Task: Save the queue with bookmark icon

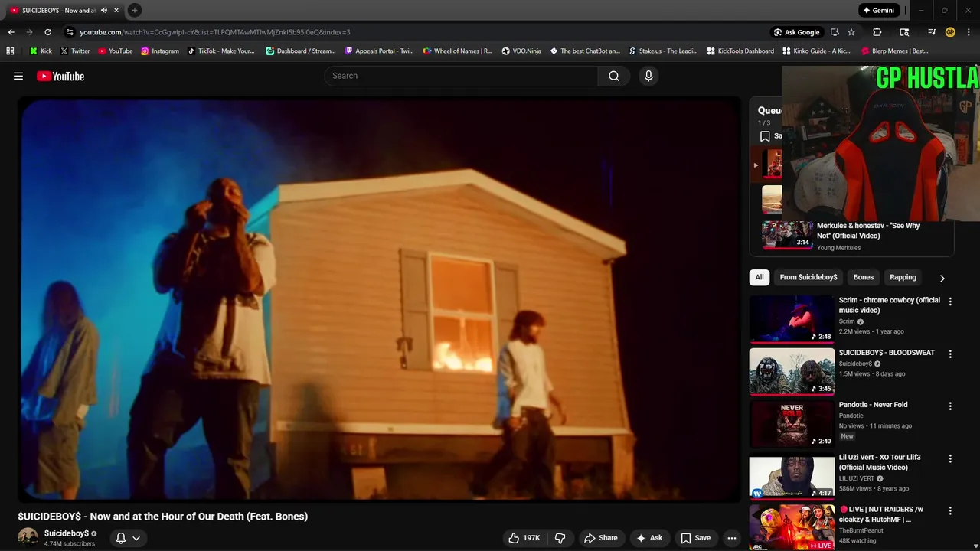Action: 765,136
